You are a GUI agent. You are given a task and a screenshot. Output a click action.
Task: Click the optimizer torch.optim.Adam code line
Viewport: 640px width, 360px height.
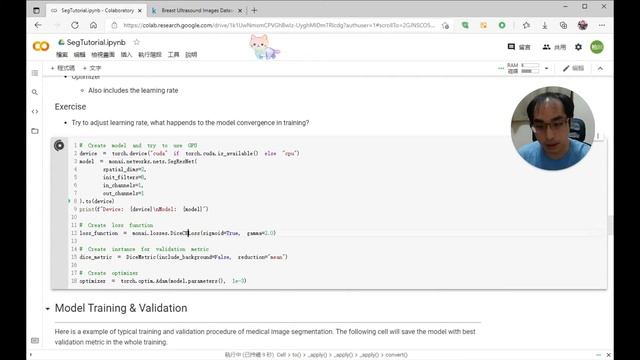coord(163,281)
